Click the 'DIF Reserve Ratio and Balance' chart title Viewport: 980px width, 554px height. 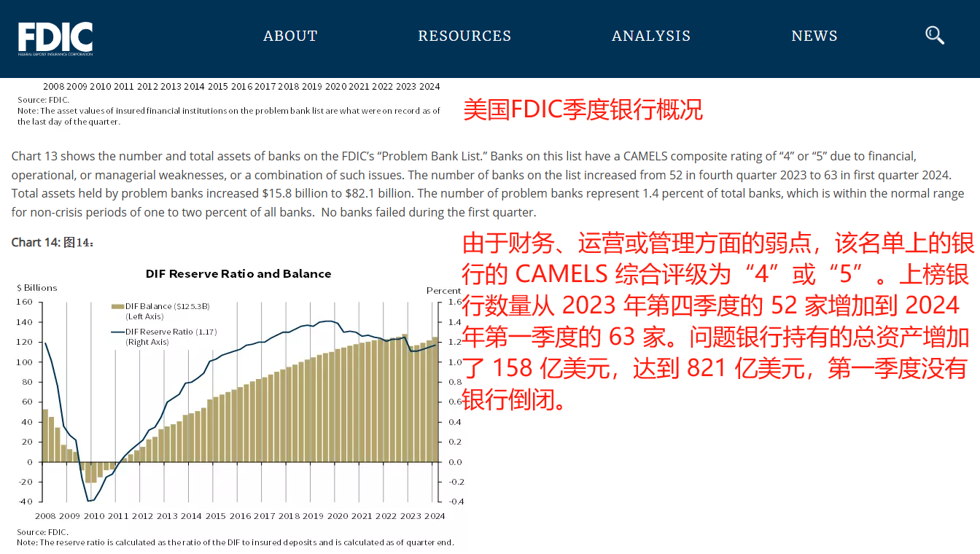(x=238, y=274)
